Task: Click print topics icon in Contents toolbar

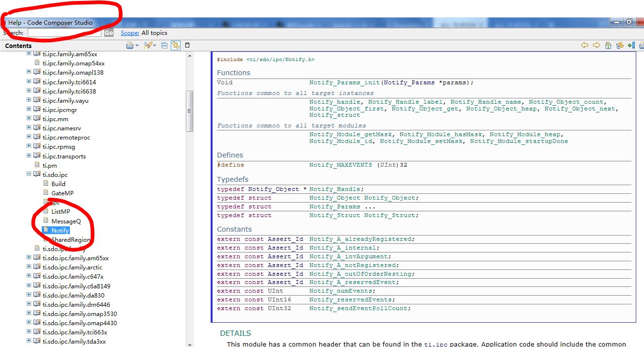Action: [130, 46]
